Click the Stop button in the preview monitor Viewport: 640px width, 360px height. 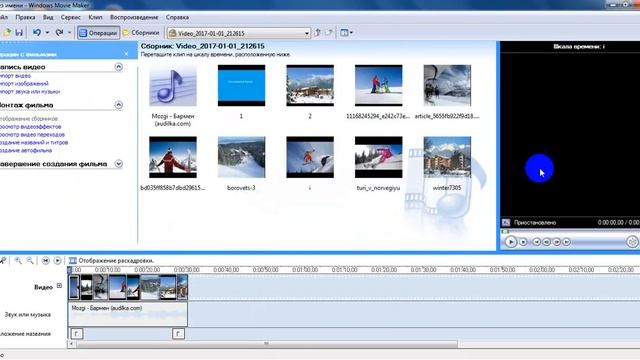coord(523,242)
